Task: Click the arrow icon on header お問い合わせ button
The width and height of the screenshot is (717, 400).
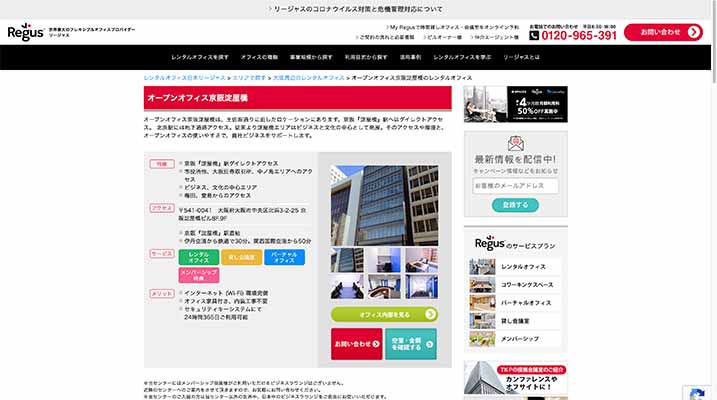Action: point(693,32)
